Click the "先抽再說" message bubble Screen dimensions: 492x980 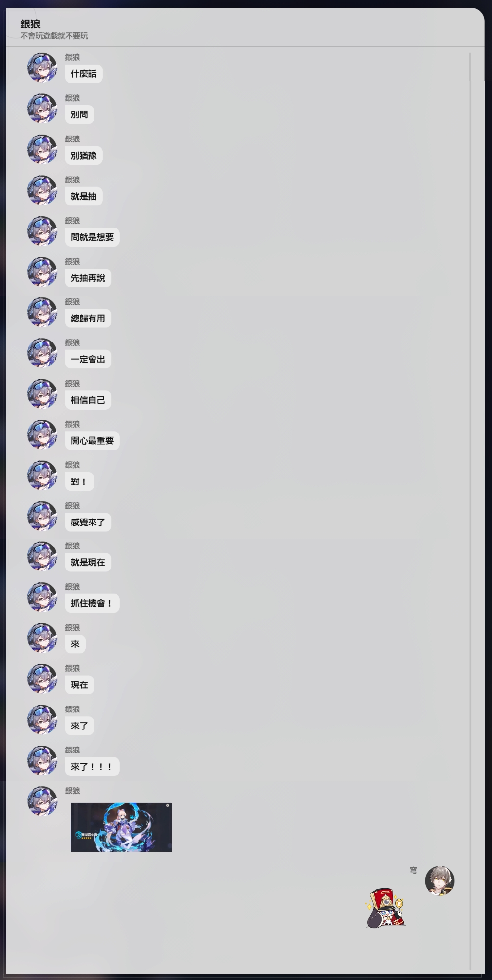pos(88,278)
